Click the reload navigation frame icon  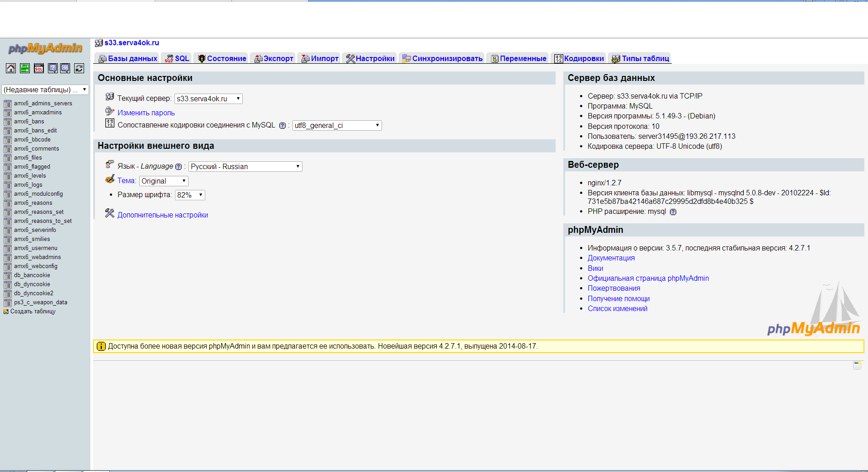click(x=79, y=68)
